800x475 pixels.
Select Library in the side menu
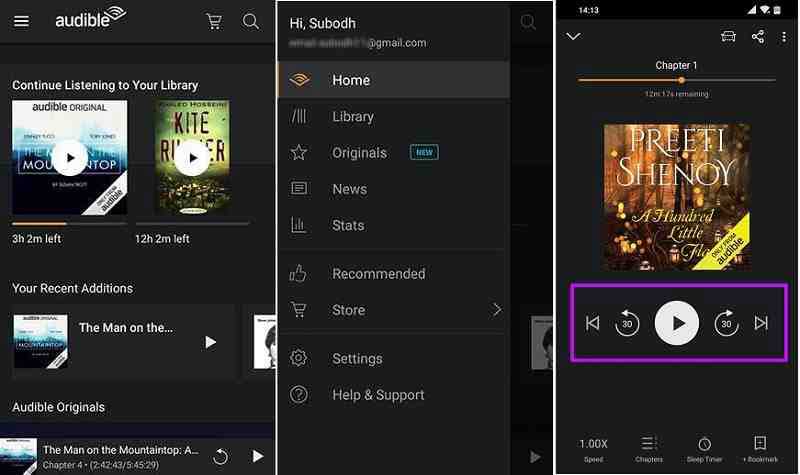pos(352,117)
